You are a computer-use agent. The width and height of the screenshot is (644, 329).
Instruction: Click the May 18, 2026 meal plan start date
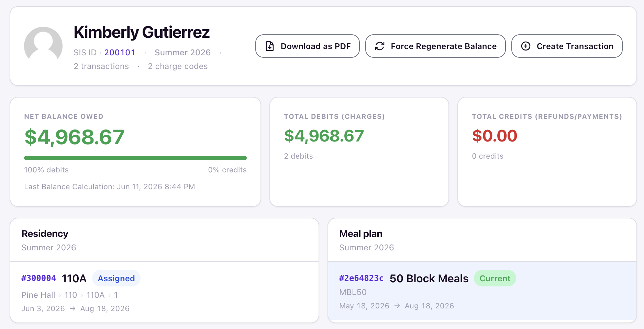coord(364,306)
